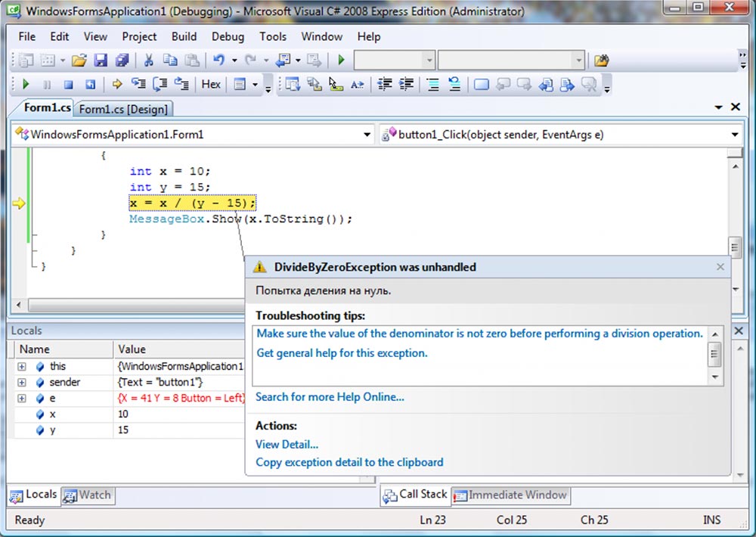Click the Comment Out Selected Lines icon
756x537 pixels.
tap(433, 85)
